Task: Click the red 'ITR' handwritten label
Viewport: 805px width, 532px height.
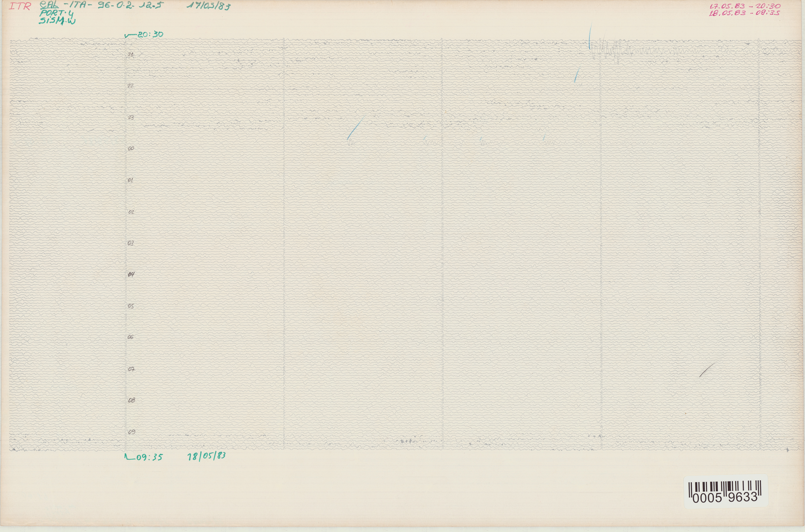Action: (x=20, y=6)
